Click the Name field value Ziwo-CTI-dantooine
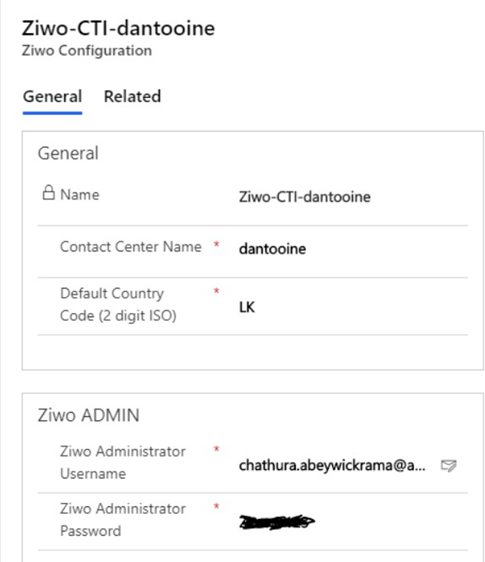485x562 pixels. coord(305,197)
